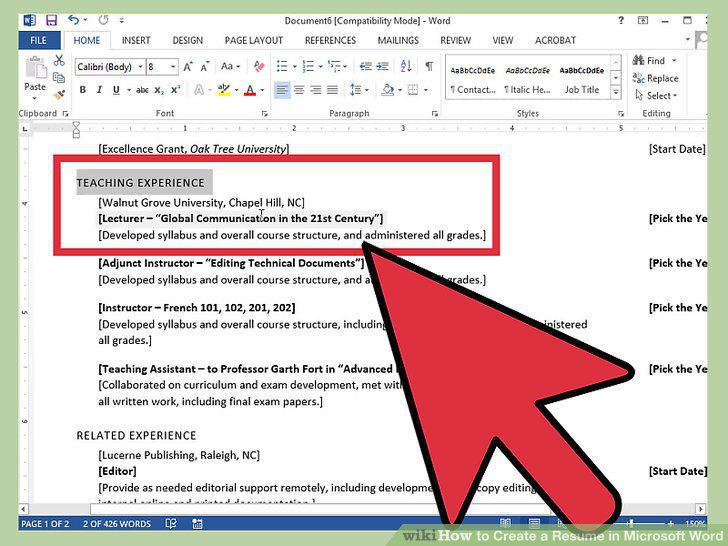
Task: Click Center alignment icon
Action: (299, 90)
